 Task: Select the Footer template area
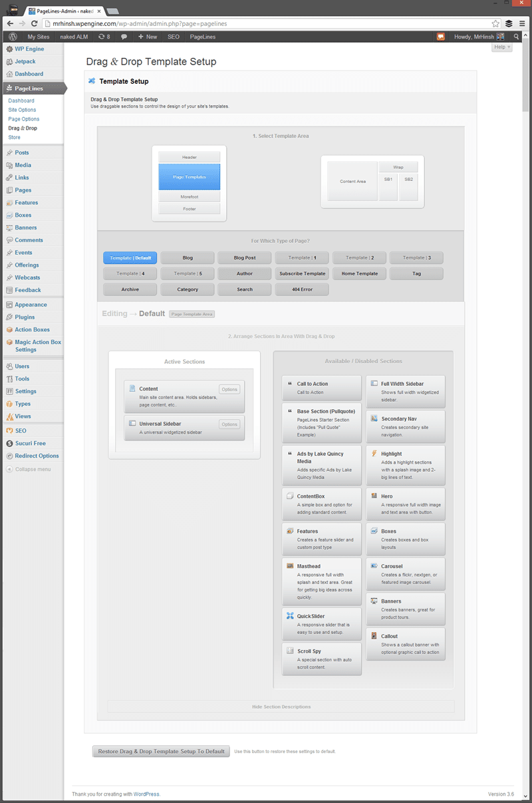190,209
